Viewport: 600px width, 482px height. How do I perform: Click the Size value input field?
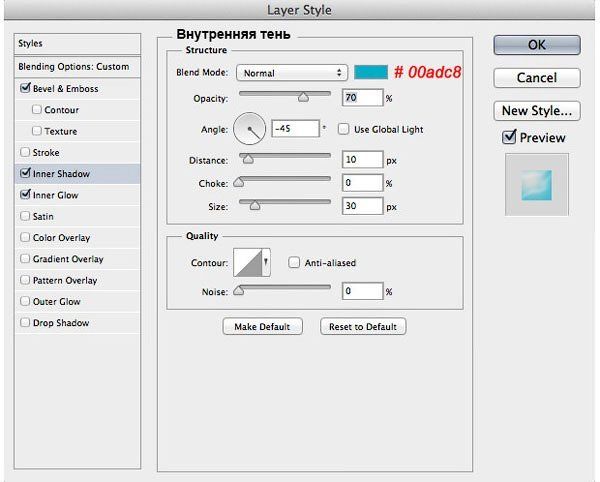[x=361, y=206]
